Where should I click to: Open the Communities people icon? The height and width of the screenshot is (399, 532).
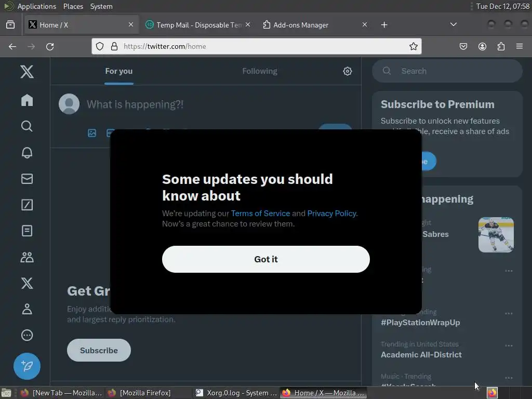point(27,257)
